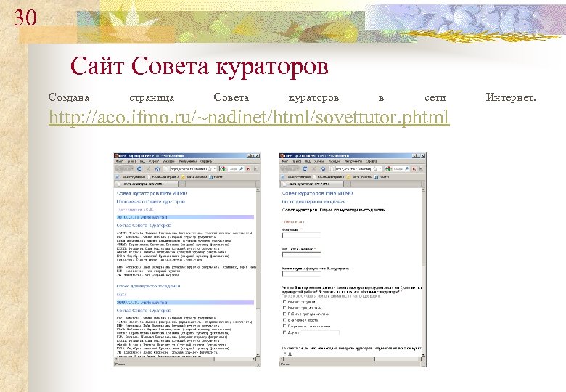
Task: Click the 'ФИО' text field in the survey form
Action: pyautogui.click(x=301, y=255)
